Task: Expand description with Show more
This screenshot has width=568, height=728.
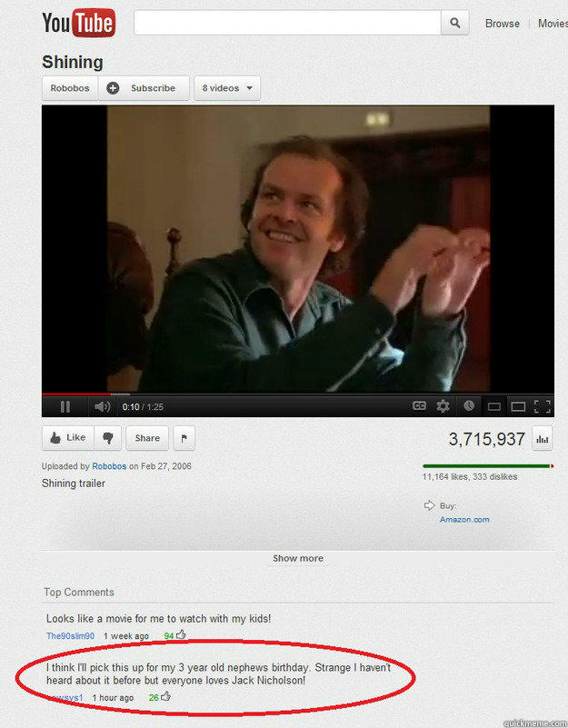Action: [x=298, y=558]
